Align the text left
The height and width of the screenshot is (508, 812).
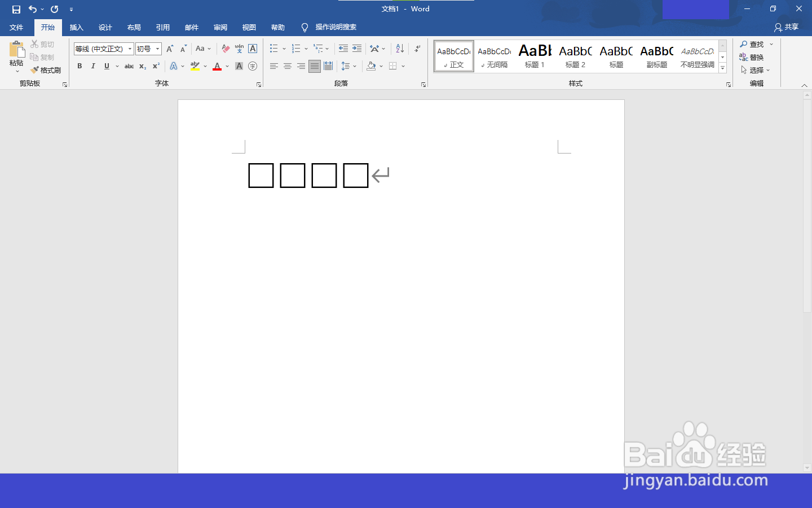273,66
